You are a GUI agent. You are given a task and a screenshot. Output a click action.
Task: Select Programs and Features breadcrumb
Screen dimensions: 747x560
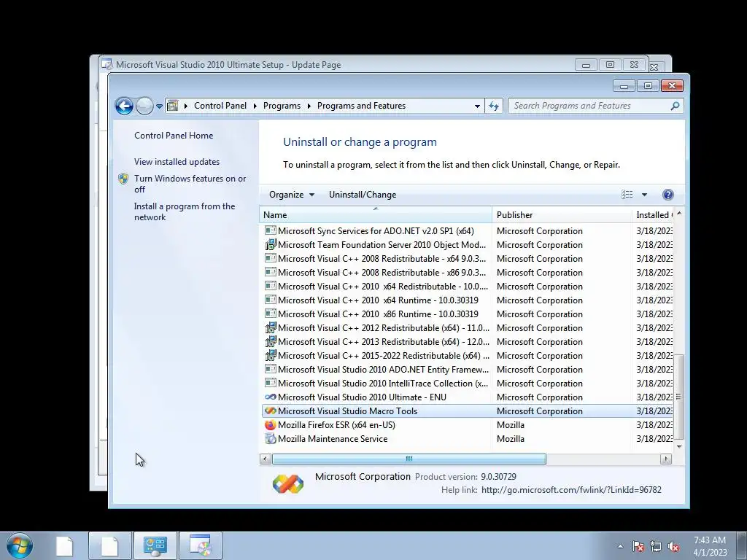pos(361,106)
